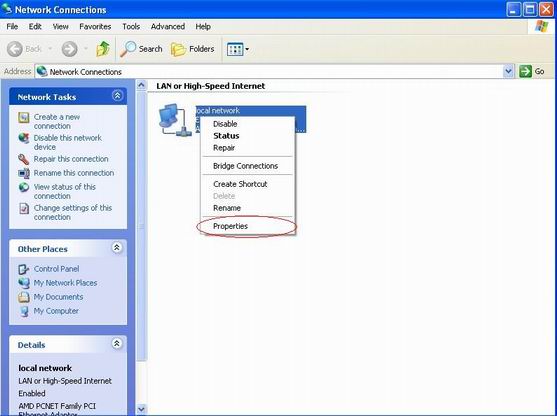Click the Control Panel icon in Other Places
The width and height of the screenshot is (557, 416).
tap(24, 269)
